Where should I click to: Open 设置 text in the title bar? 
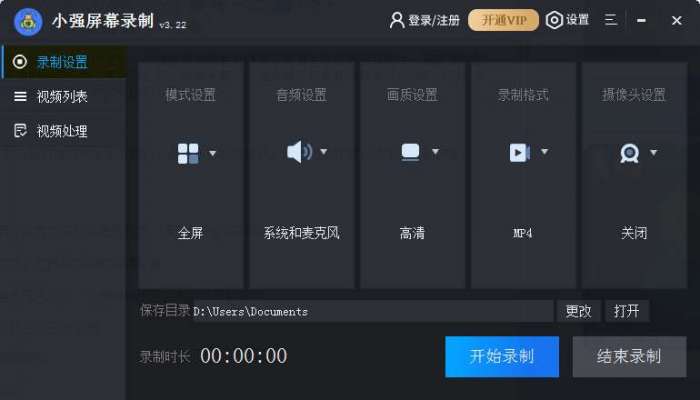[x=578, y=20]
